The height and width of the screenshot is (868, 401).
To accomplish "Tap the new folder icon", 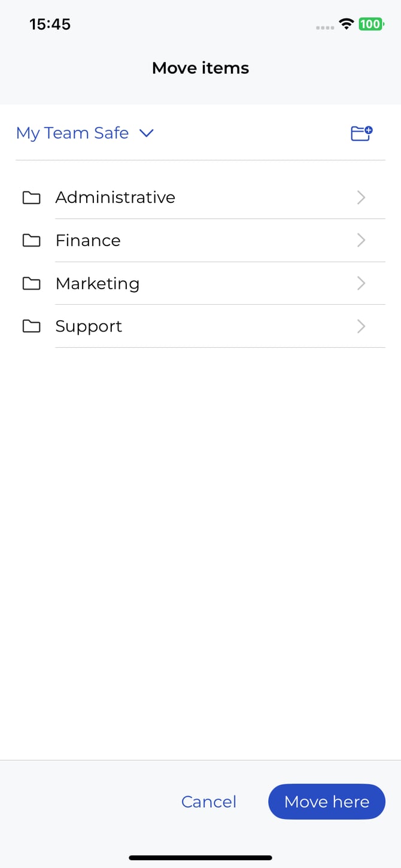I will (x=361, y=133).
